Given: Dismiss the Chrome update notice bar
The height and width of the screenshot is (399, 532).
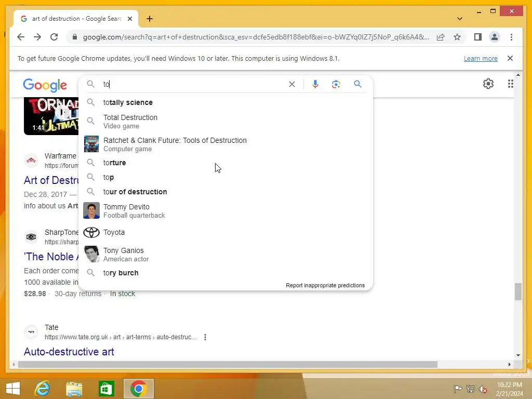Looking at the screenshot, I should point(510,58).
